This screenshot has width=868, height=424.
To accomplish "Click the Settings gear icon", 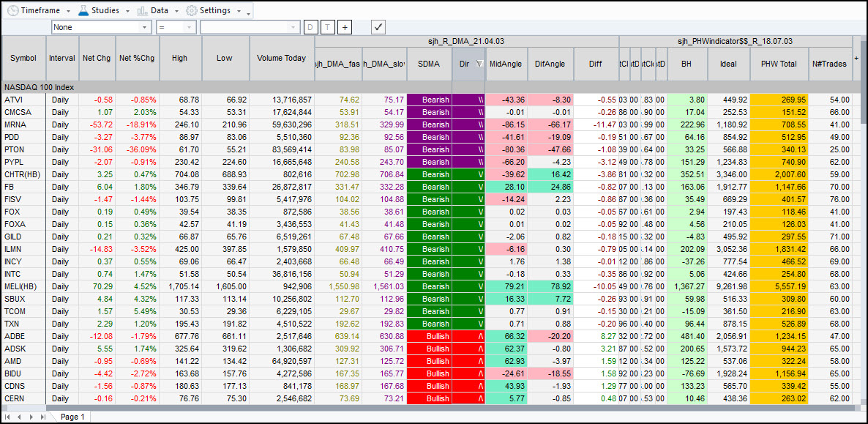I will click(x=192, y=10).
